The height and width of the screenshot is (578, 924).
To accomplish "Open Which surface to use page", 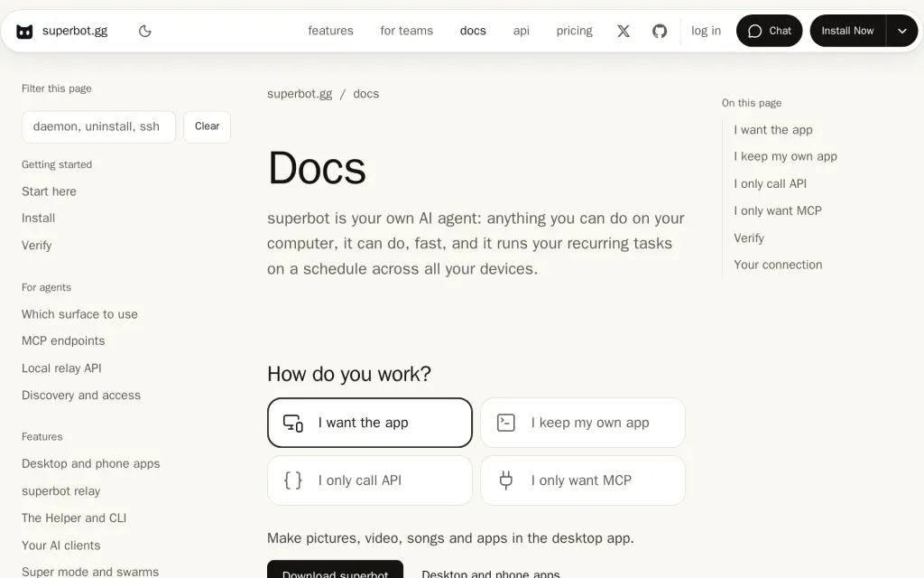I will pos(79,314).
